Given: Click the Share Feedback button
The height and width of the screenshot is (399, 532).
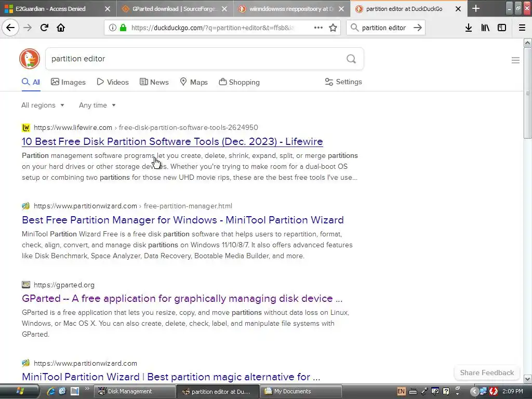Looking at the screenshot, I should click(x=487, y=373).
